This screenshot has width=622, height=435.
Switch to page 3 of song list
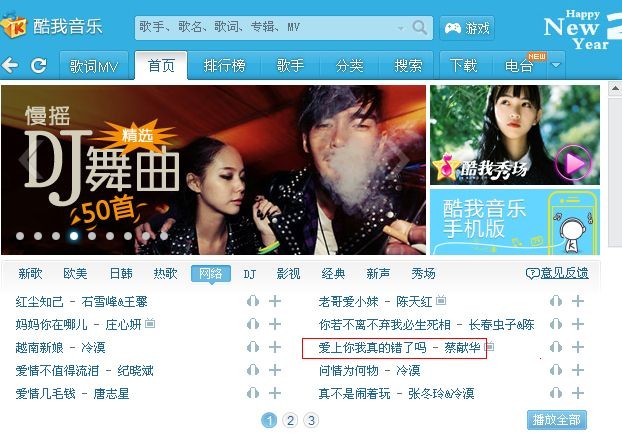click(x=311, y=420)
